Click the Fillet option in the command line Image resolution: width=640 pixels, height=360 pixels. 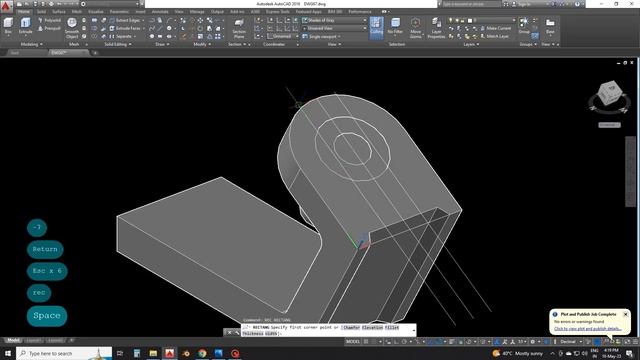point(391,328)
